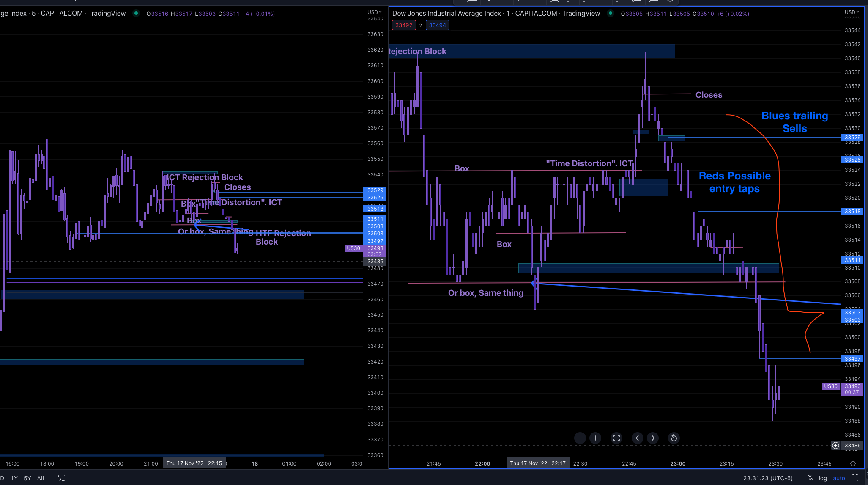Reset the chart view with the reset icon
868x485 pixels.
pyautogui.click(x=673, y=438)
